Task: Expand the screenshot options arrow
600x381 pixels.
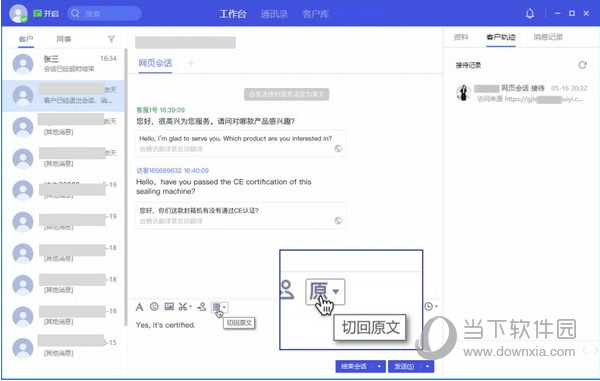Action: tap(190, 307)
